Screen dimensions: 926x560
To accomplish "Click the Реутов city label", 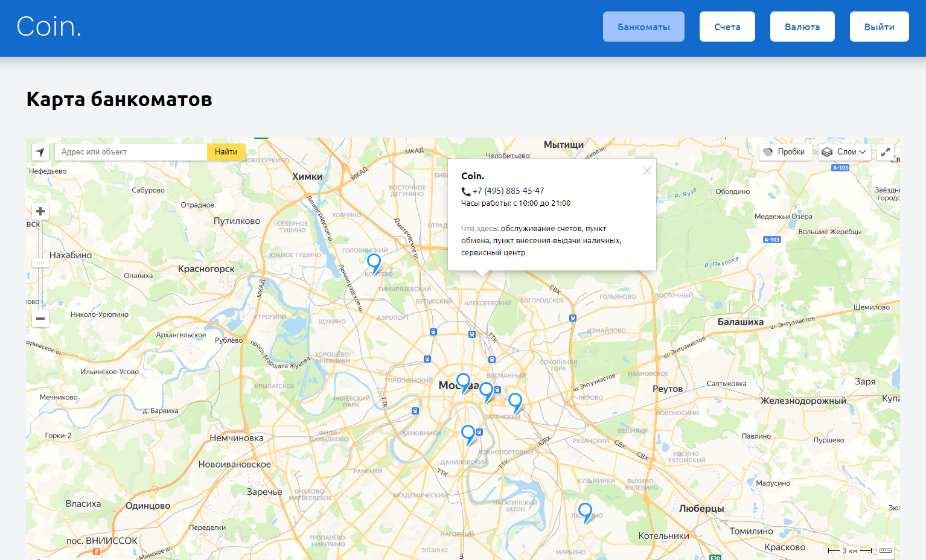I will (668, 389).
